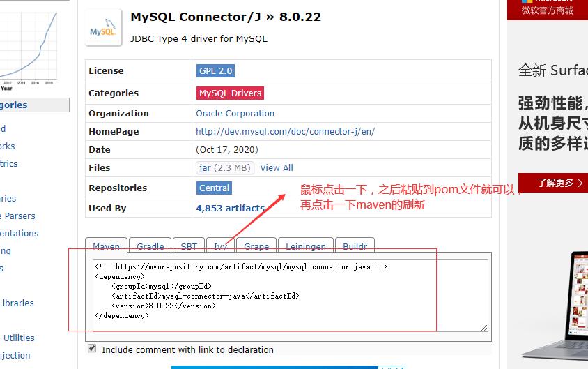Open the MySQL Drivers category tag
The image size is (588, 369).
[230, 93]
